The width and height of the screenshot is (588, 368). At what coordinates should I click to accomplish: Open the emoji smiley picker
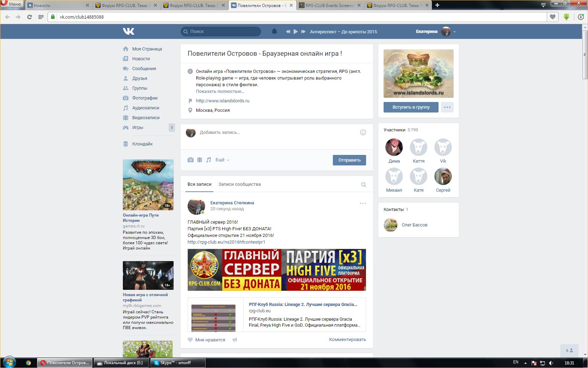click(x=363, y=132)
